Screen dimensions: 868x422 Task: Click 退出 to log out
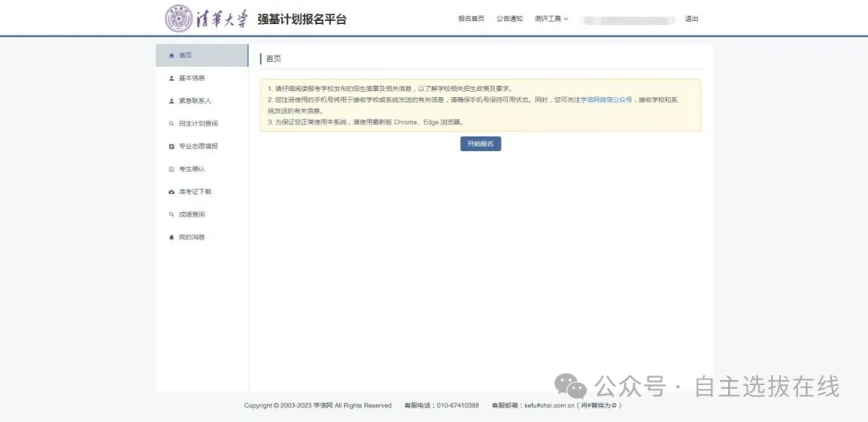click(x=691, y=18)
